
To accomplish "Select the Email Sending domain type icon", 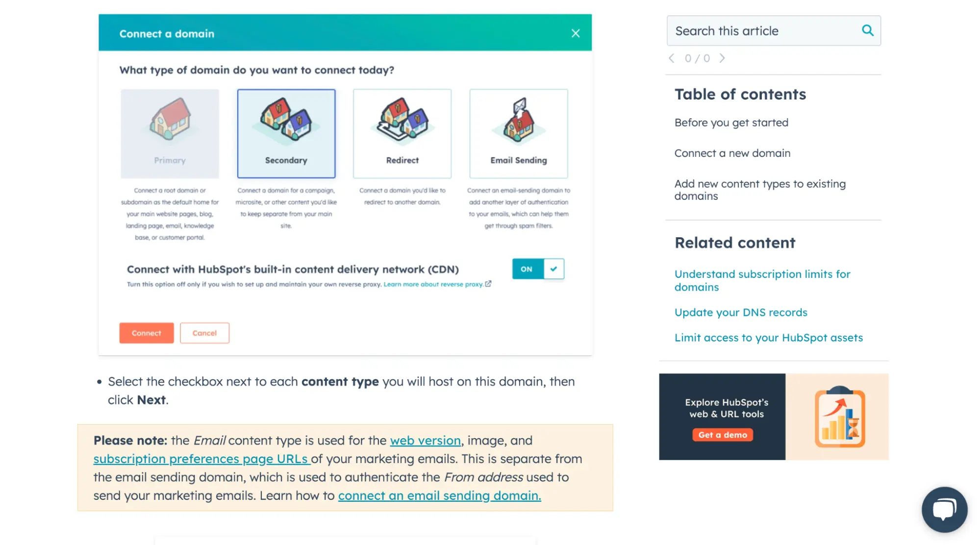I will (x=518, y=124).
